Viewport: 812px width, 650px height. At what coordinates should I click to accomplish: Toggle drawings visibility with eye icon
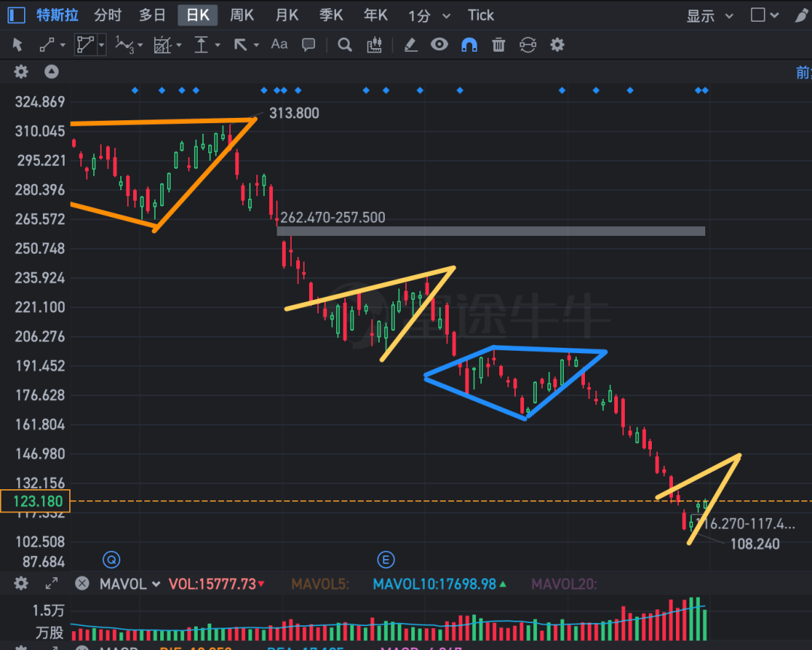439,44
